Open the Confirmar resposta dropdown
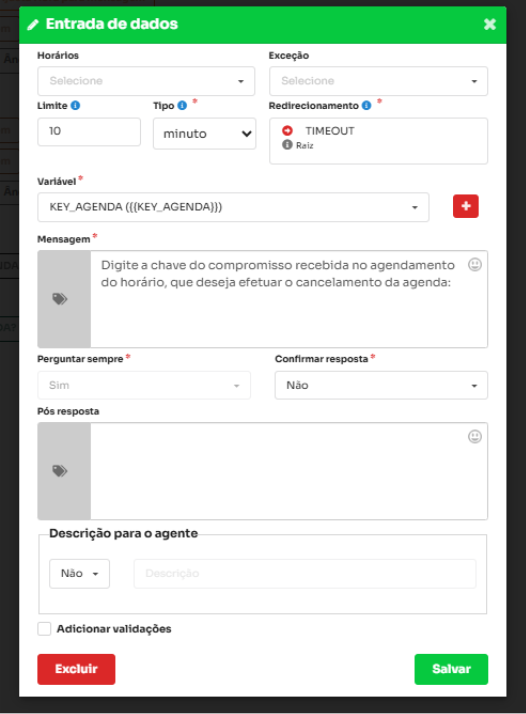526x714 pixels. pyautogui.click(x=381, y=385)
